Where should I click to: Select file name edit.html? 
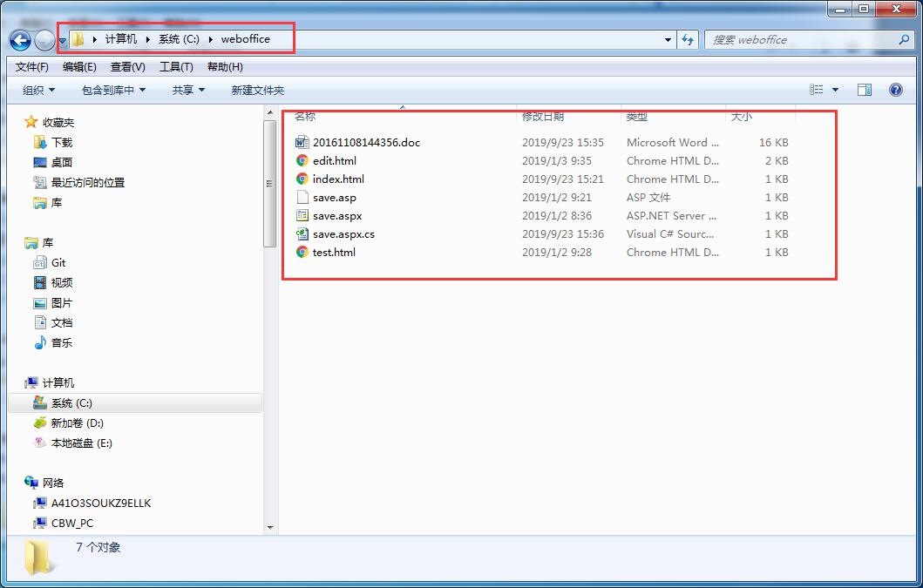335,160
